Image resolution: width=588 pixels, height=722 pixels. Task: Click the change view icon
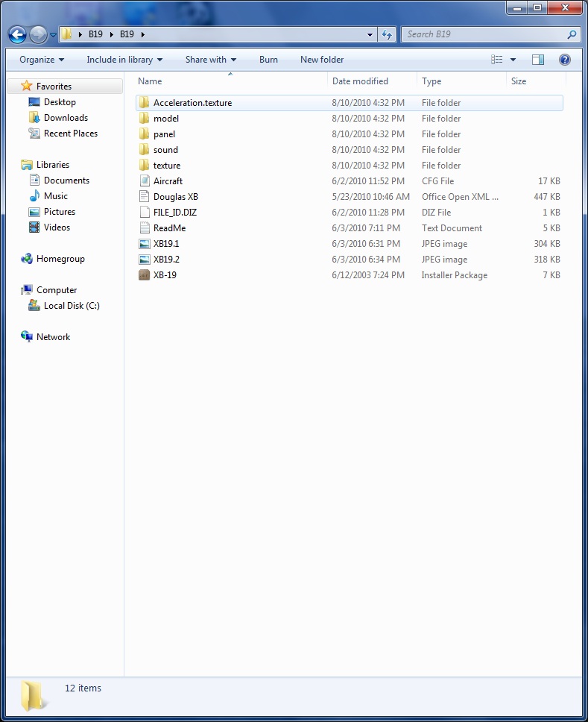[497, 60]
